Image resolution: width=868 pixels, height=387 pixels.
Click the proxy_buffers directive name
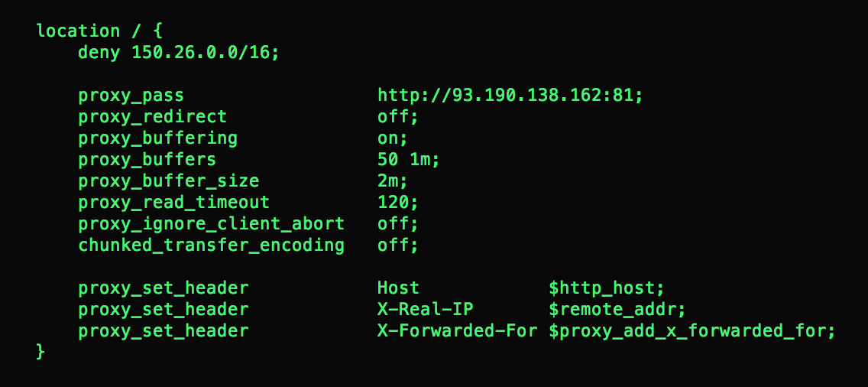point(147,160)
